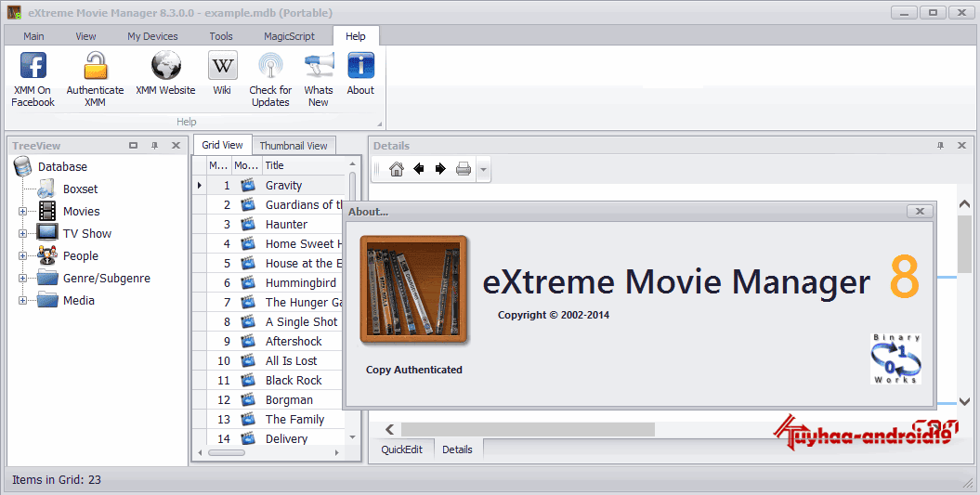Open the Details toolbar overflow dropdown
This screenshot has height=495, width=980.
pyautogui.click(x=484, y=169)
